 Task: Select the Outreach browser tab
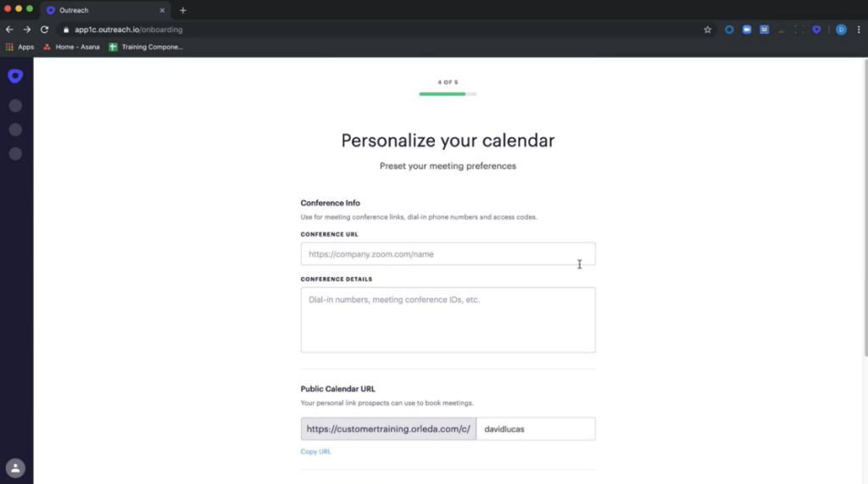click(105, 10)
